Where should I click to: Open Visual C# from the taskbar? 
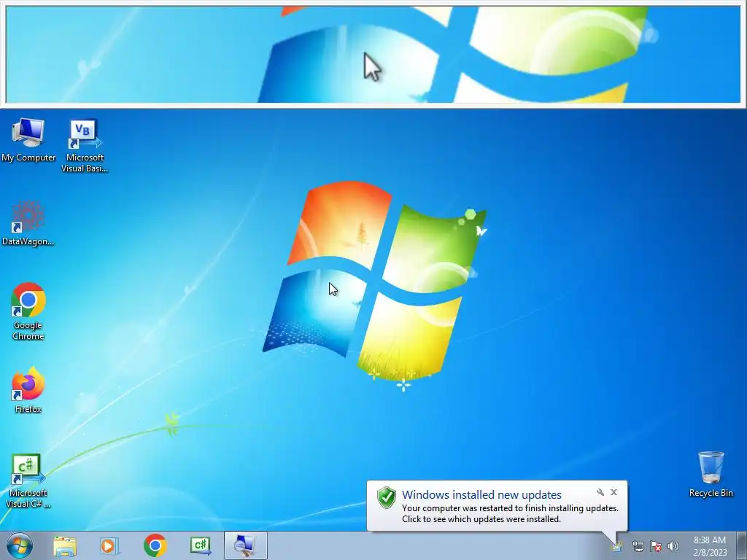[201, 545]
